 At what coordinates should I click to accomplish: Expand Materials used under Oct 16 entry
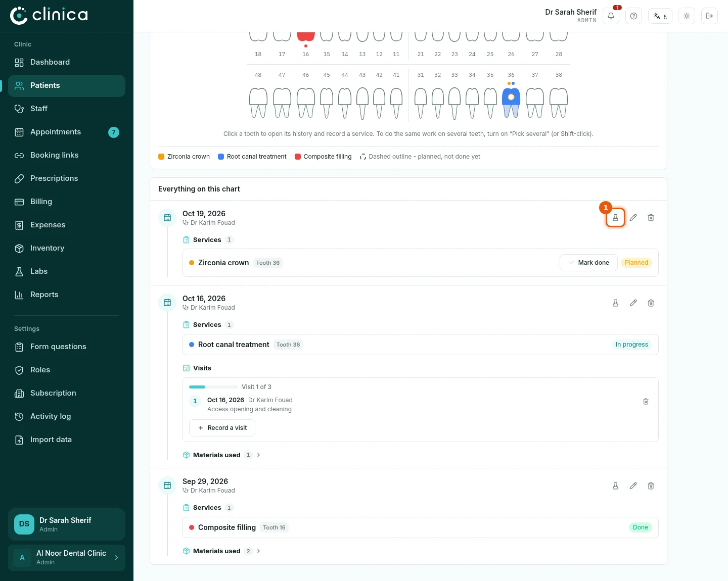point(221,455)
